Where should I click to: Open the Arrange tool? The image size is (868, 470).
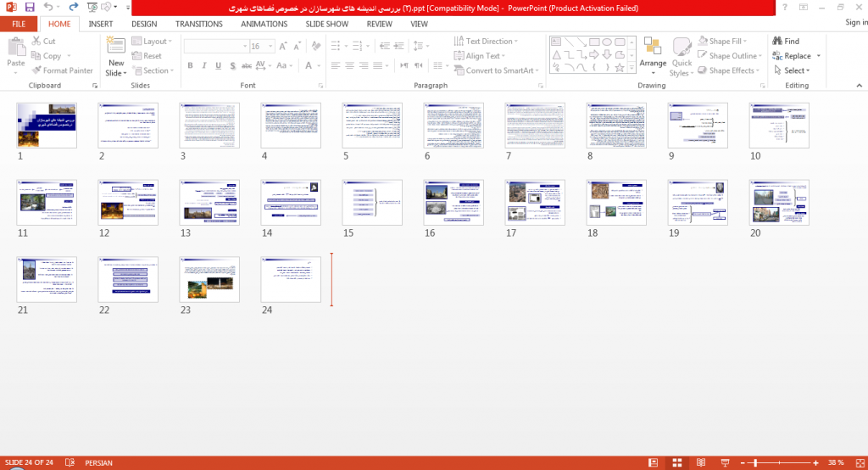tap(653, 57)
